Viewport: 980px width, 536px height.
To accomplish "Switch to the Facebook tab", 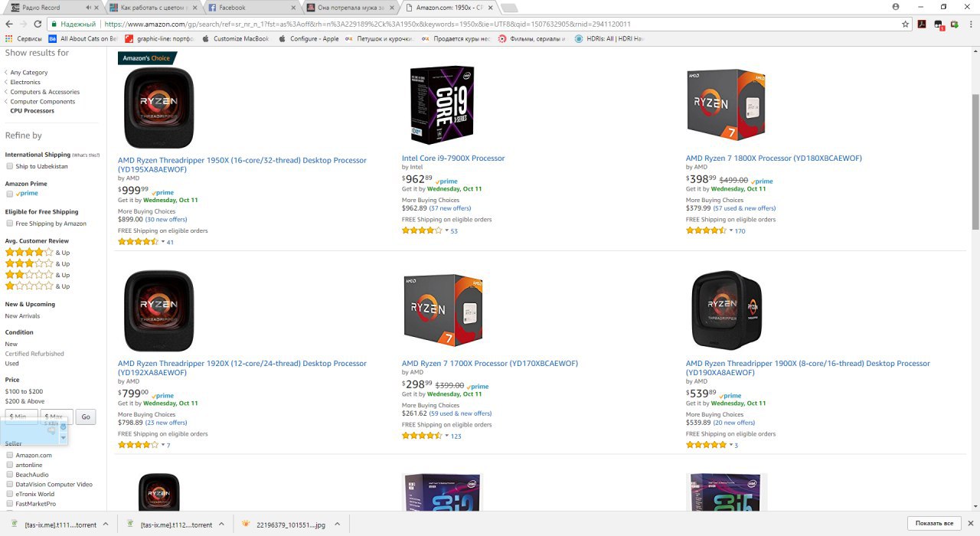I will [x=251, y=8].
